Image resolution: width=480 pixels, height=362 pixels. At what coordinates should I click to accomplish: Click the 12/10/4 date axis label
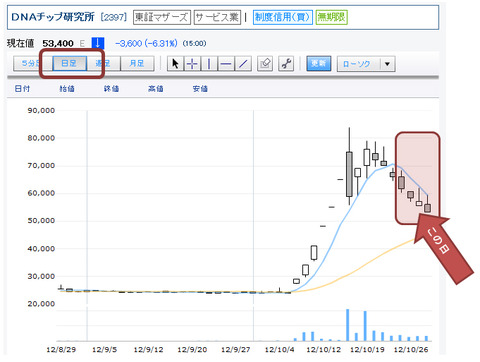pos(279,350)
